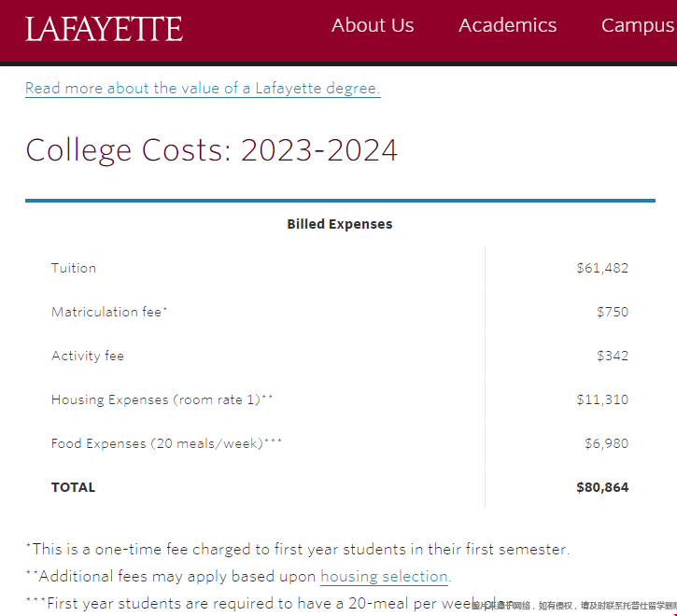Click the $750 matriculation amount
The height and width of the screenshot is (616, 677).
(613, 312)
